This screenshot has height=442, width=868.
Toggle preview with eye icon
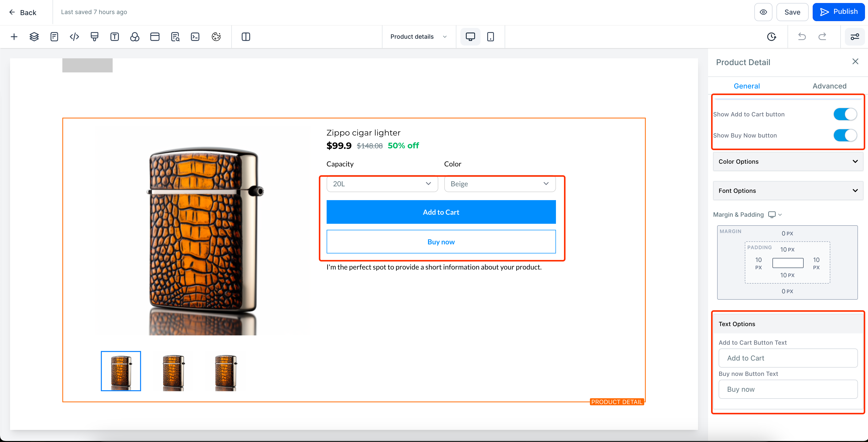pos(763,12)
